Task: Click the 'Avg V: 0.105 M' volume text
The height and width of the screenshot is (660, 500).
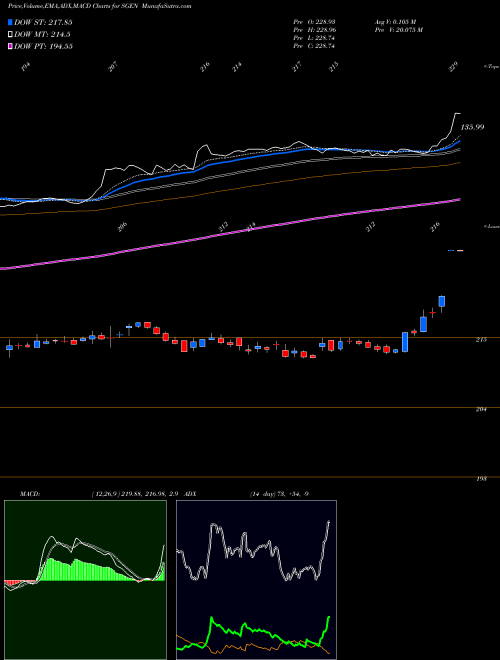Action: tap(395, 22)
